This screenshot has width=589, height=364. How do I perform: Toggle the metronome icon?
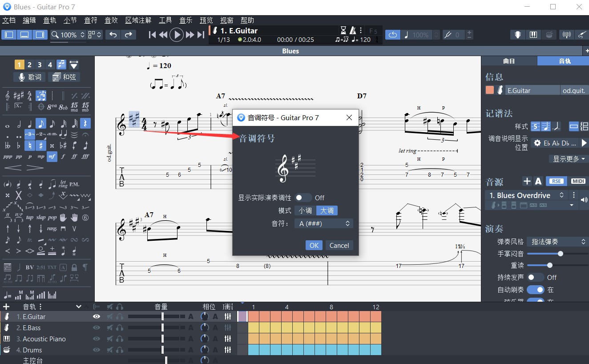click(353, 30)
